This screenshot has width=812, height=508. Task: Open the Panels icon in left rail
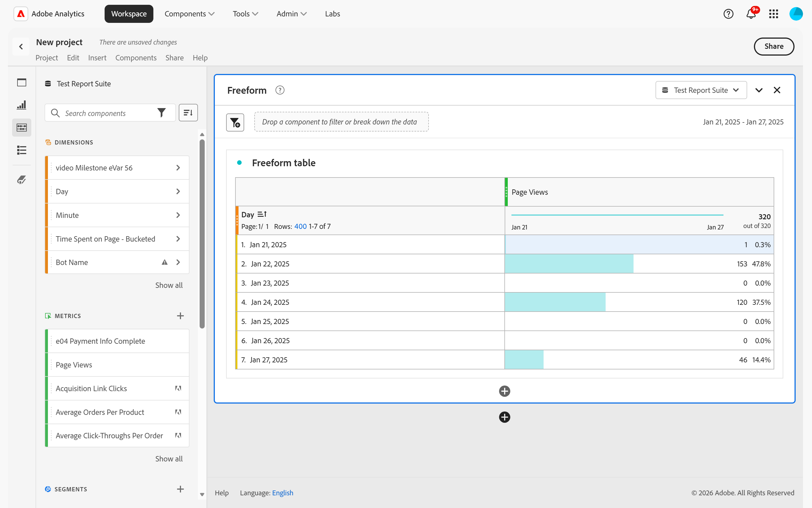tap(21, 83)
